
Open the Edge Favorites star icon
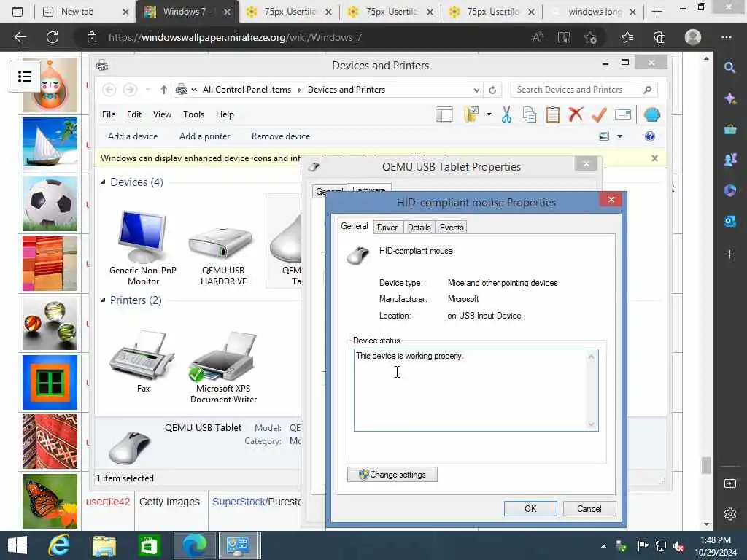[627, 37]
